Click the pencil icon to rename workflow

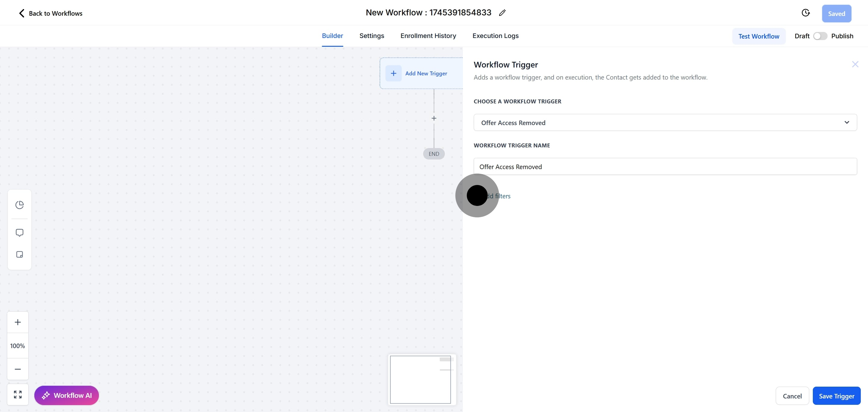coord(502,13)
